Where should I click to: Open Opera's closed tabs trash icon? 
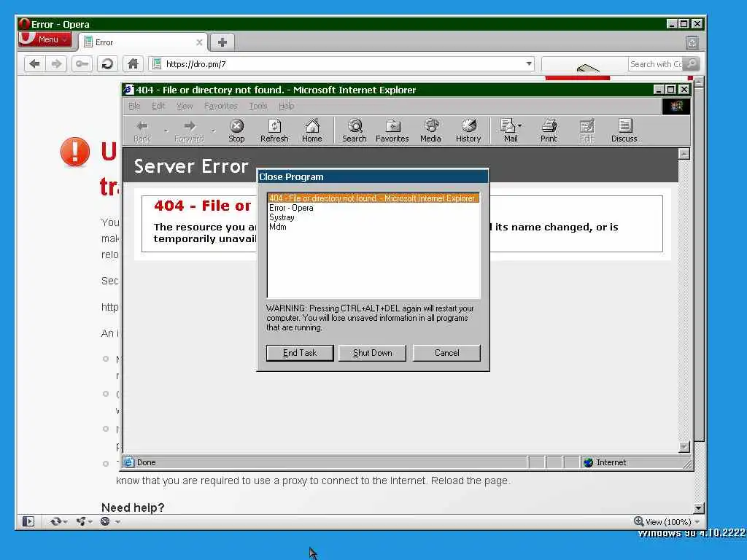[x=692, y=43]
